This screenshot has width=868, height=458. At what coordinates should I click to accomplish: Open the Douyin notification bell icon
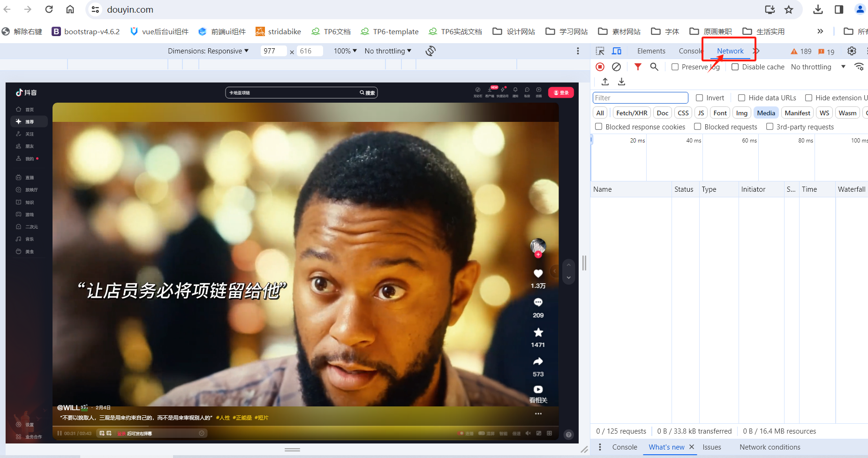coord(515,90)
